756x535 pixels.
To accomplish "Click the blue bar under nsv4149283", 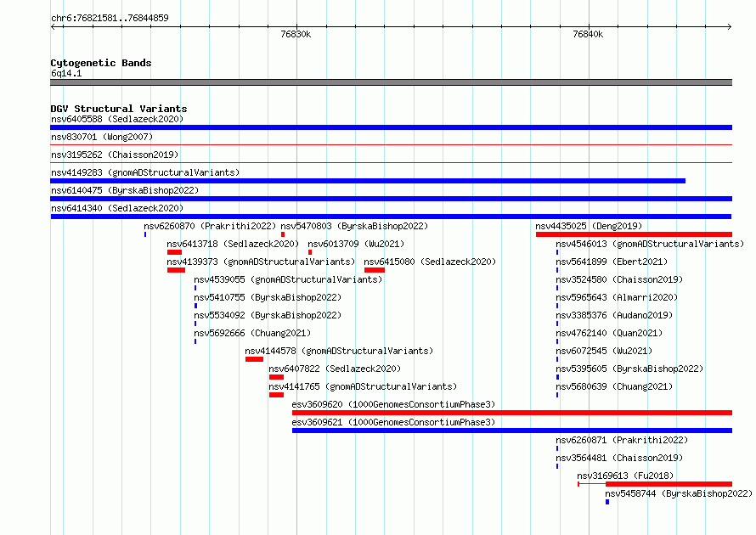I will pyautogui.click(x=368, y=181).
